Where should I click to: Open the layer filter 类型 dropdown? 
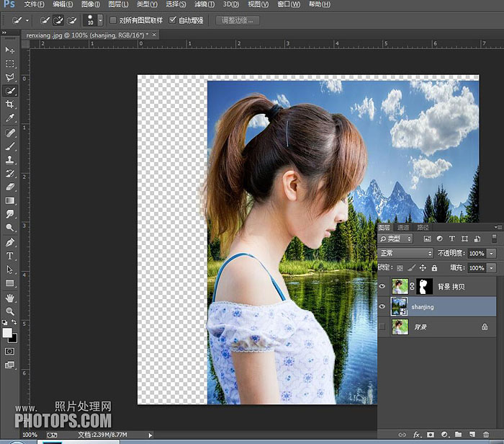point(396,239)
